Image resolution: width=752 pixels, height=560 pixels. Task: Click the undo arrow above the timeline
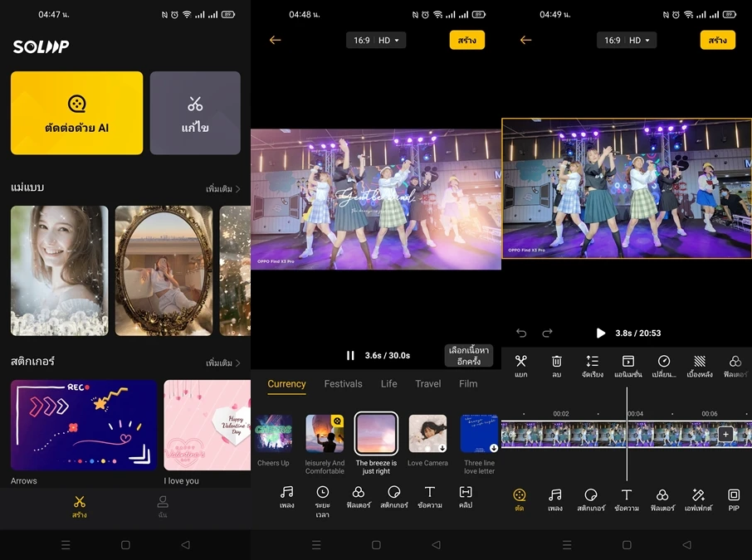(x=521, y=333)
